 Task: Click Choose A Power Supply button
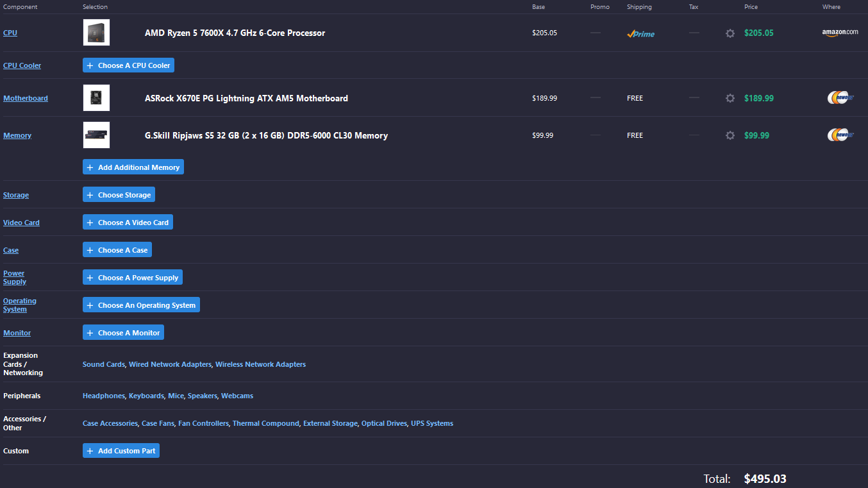tap(133, 277)
